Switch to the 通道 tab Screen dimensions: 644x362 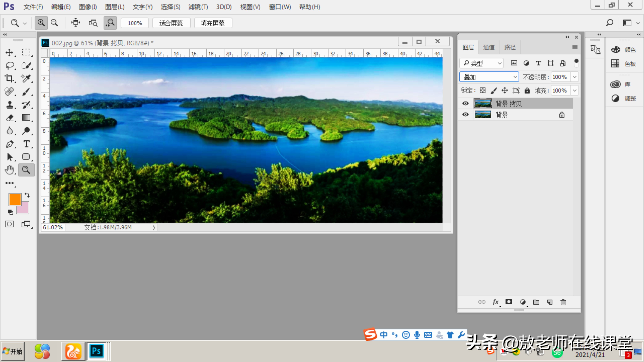[488, 47]
